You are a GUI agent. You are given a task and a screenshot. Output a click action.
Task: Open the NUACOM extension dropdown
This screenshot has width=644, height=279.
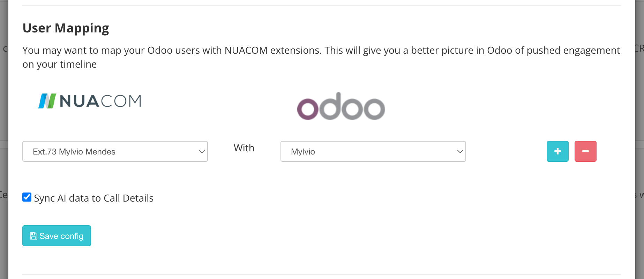pyautogui.click(x=115, y=151)
